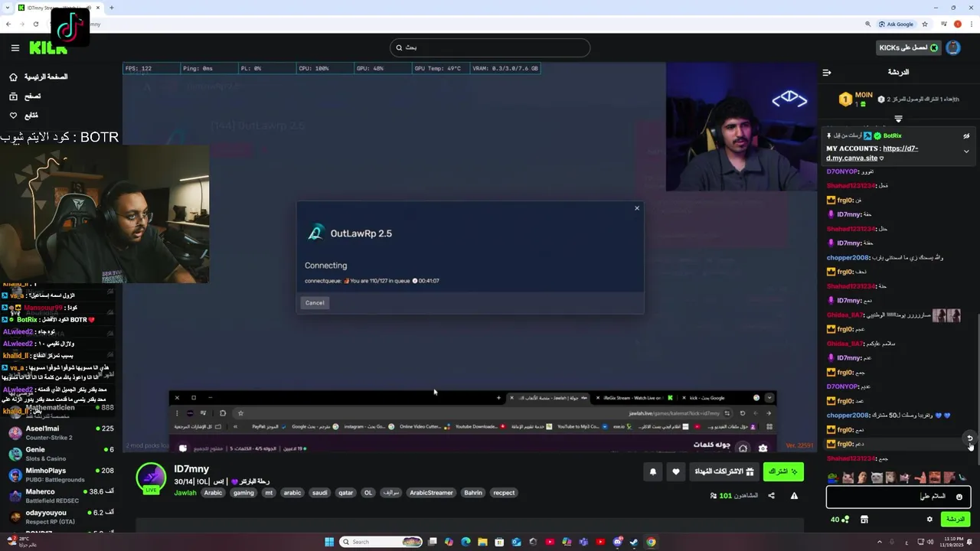Click the Subscribe green button
This screenshot has width=980, height=551.
pos(783,471)
